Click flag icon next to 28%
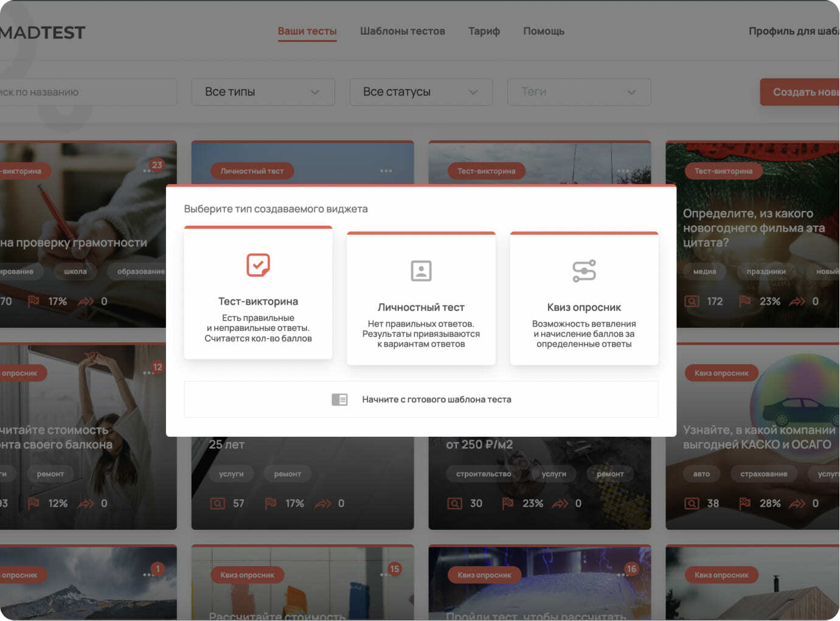The width and height of the screenshot is (840, 621). (x=745, y=504)
